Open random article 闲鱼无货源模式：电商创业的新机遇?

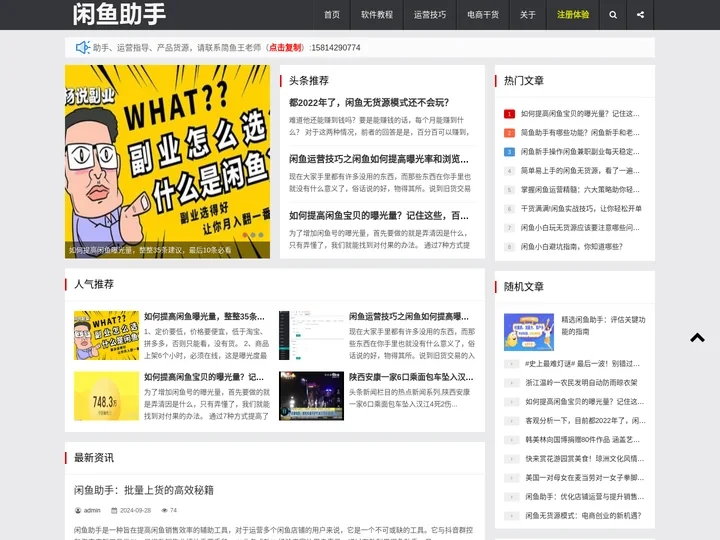coord(583,516)
